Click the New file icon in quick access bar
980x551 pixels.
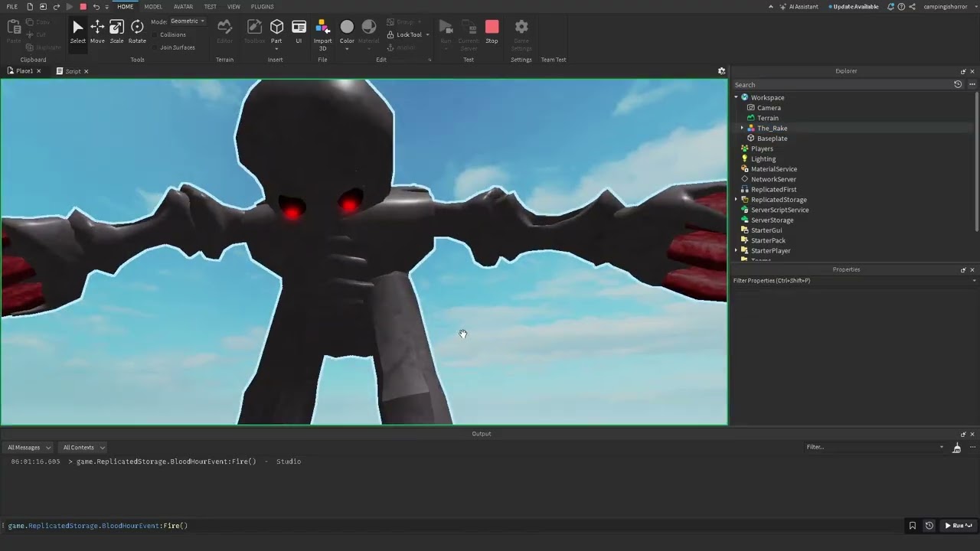point(30,7)
